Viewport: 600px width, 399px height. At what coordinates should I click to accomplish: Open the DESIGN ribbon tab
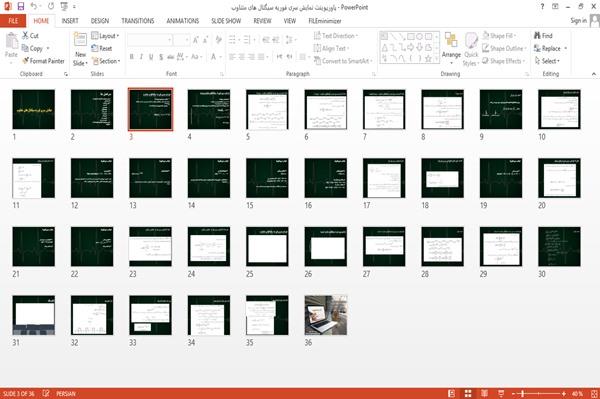point(100,21)
